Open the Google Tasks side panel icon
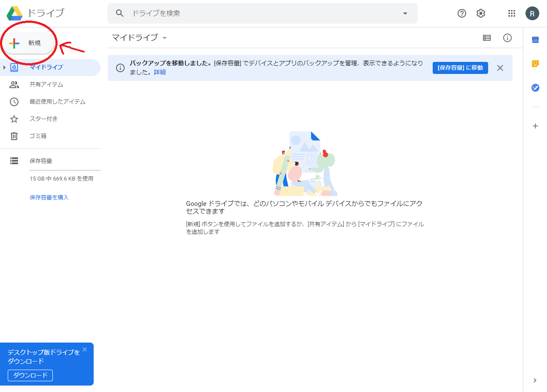The width and height of the screenshot is (547, 392). click(x=535, y=87)
